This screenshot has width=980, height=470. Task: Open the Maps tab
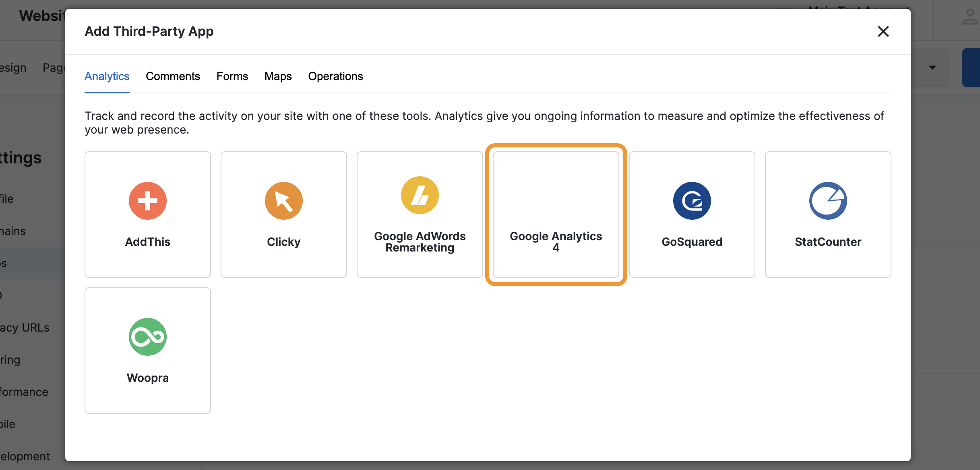[x=278, y=76]
